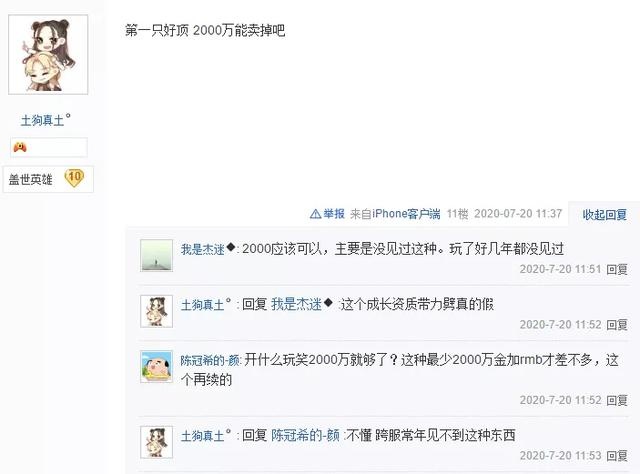640x474 pixels.
Task: Reply to 陈冠希的-颜's 11:52 comment
Action: pyautogui.click(x=617, y=400)
